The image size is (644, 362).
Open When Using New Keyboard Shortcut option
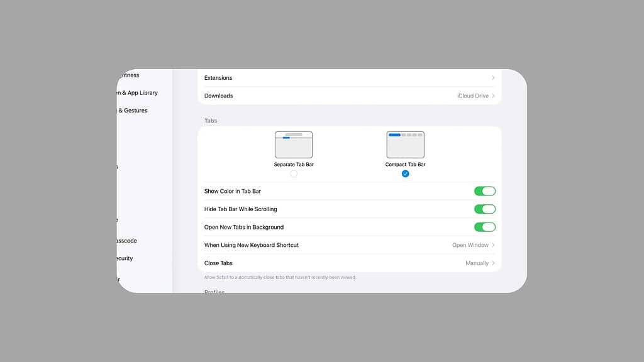[x=349, y=245]
